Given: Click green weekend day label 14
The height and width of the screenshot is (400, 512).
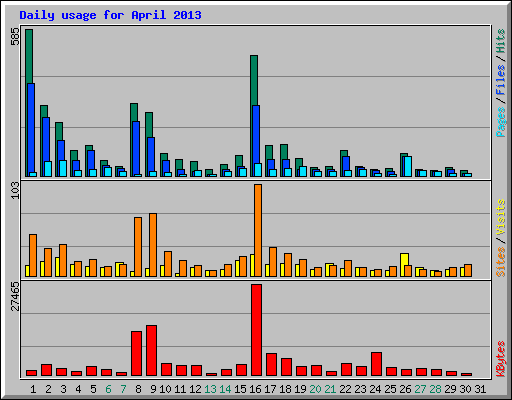Looking at the screenshot, I should pyautogui.click(x=225, y=389).
